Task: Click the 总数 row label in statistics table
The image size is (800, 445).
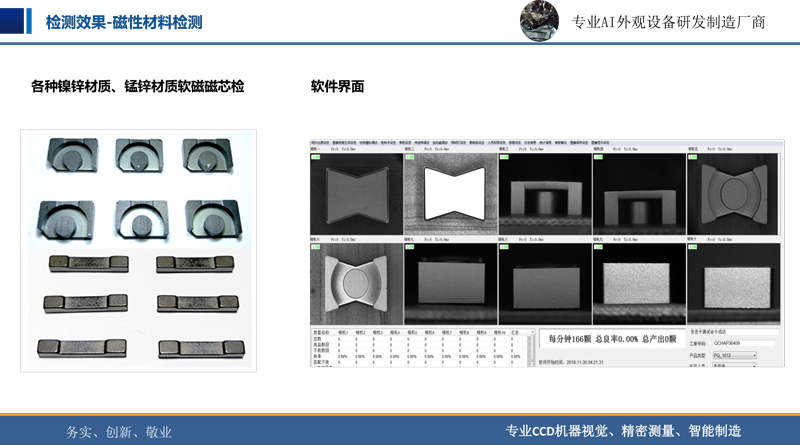Action: [x=318, y=339]
